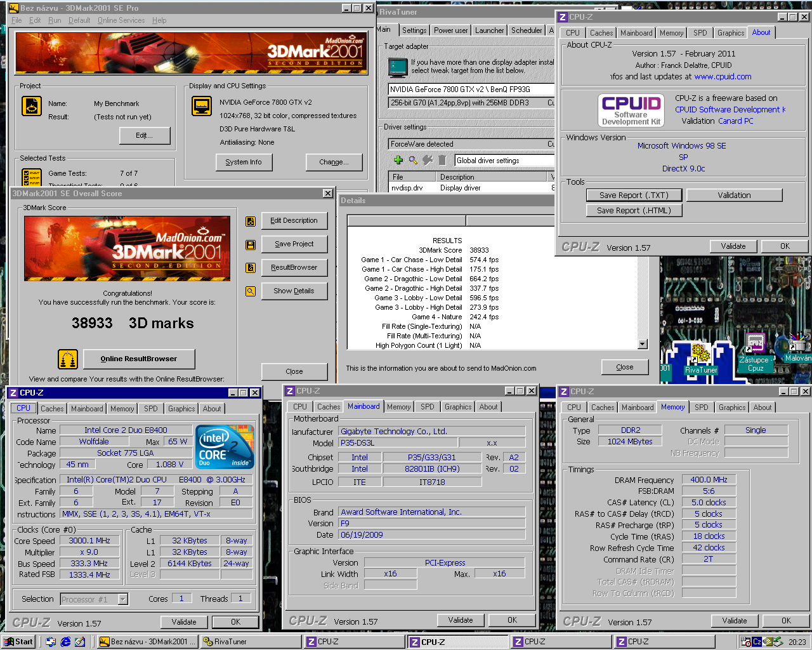Viewport: 812px width, 650px height.
Task: Click the magnifier icon in RivaTuner driver settings
Action: [x=413, y=160]
